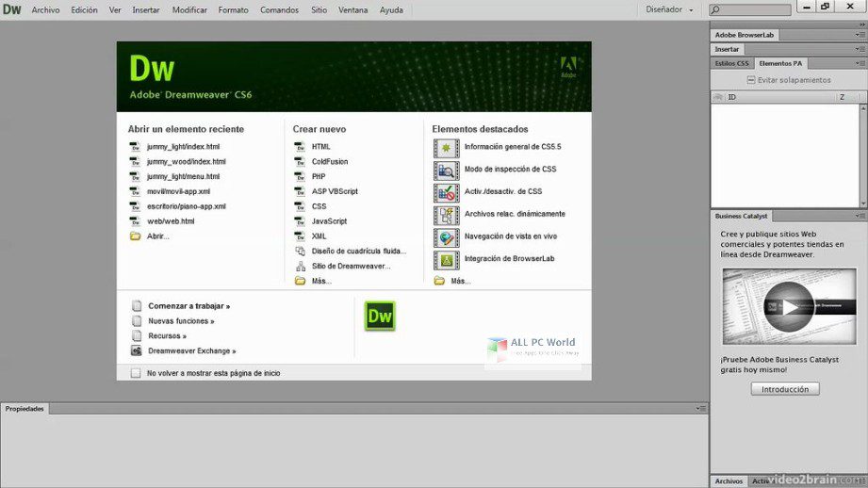The image size is (868, 488).
Task: Collapse the right panel dock to icons
Action: pyautogui.click(x=862, y=24)
